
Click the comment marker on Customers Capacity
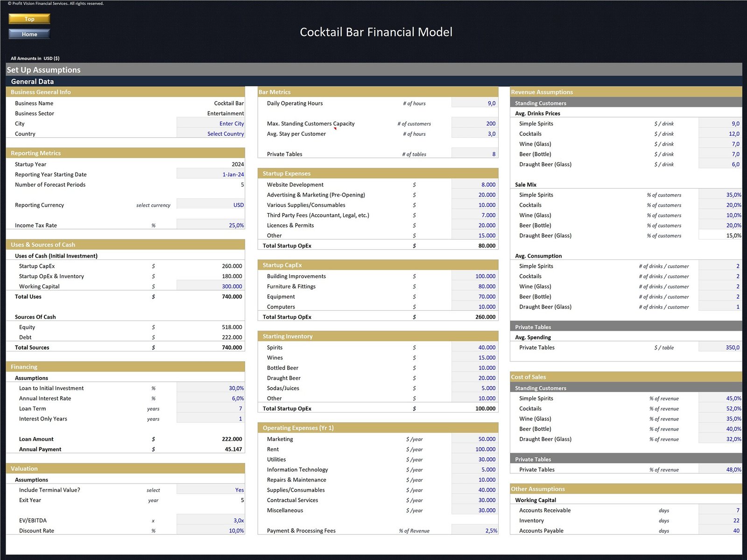(x=335, y=129)
